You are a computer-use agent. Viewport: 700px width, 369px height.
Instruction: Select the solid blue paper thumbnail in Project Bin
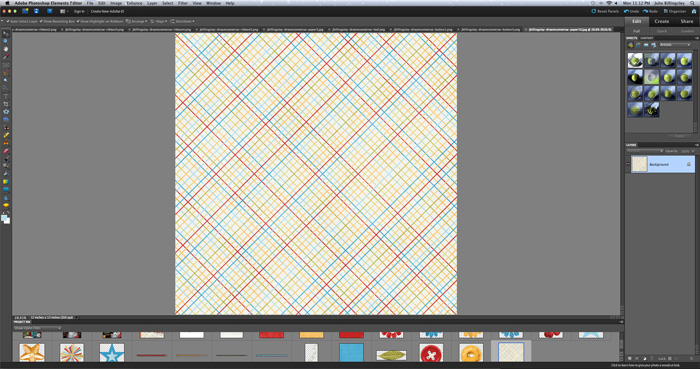pos(351,352)
